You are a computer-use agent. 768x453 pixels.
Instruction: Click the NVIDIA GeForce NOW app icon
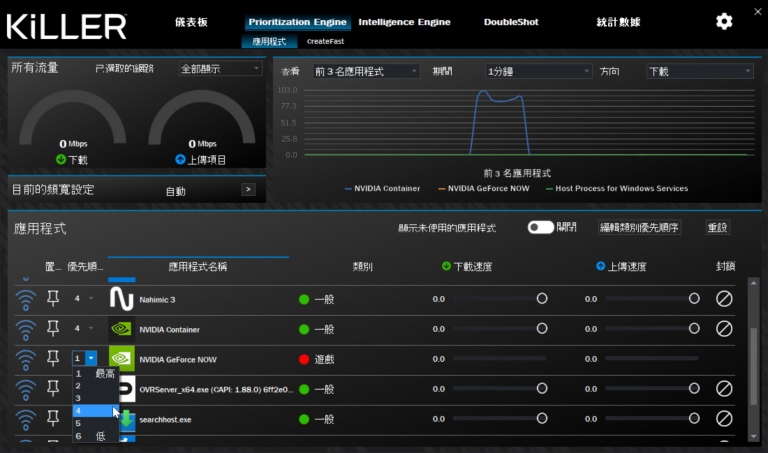point(121,359)
